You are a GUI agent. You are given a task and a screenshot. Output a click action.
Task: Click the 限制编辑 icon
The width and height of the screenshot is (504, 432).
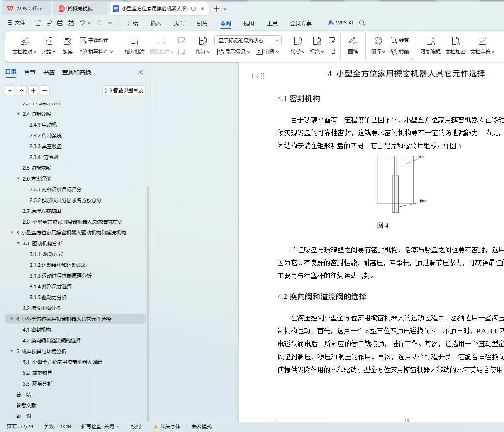pyautogui.click(x=431, y=41)
